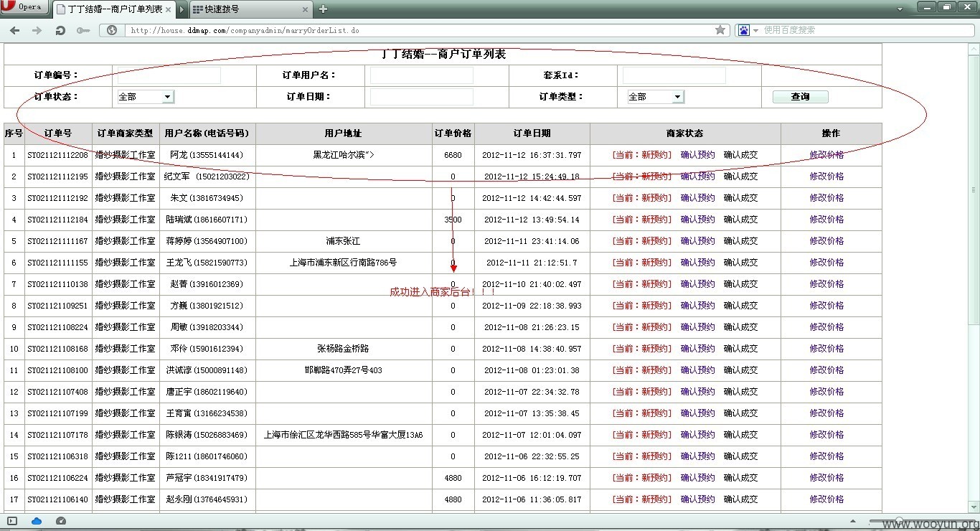This screenshot has height=531, width=980.
Task: Bookmark page with the star icon
Action: [720, 30]
